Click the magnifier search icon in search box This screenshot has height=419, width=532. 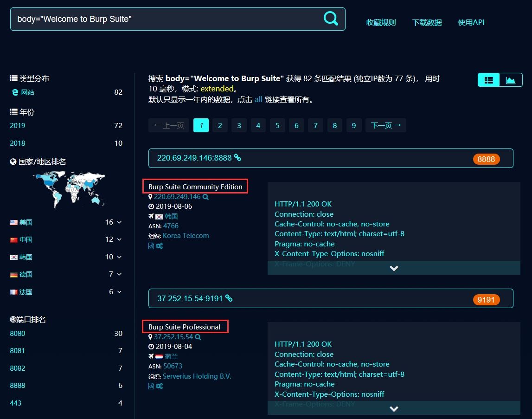click(331, 19)
